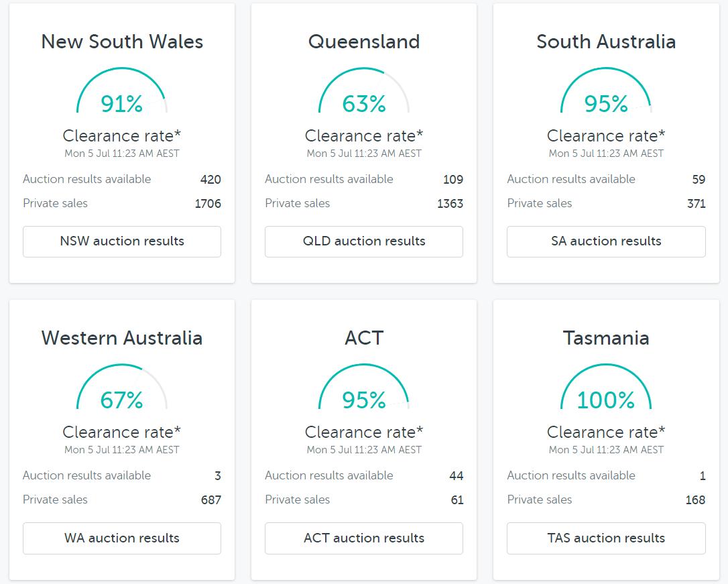Click ACT 95% clearance gauge
The image size is (728, 584).
tap(364, 389)
